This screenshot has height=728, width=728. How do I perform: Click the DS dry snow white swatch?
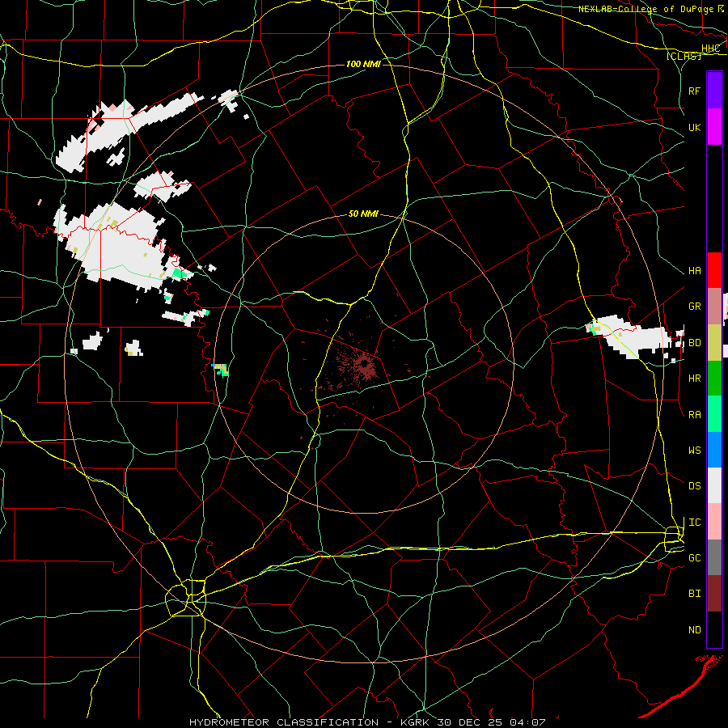(x=714, y=485)
